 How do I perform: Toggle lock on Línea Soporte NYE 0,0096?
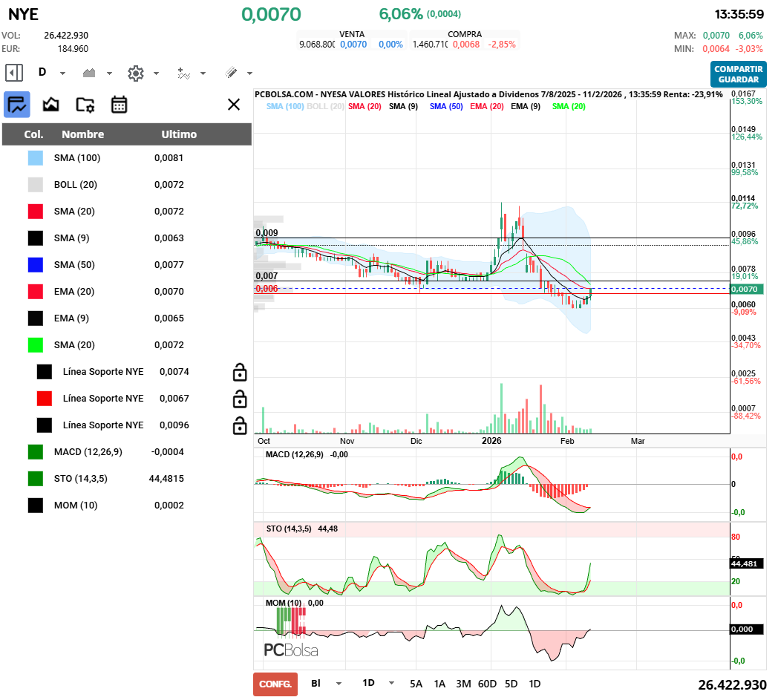click(240, 425)
